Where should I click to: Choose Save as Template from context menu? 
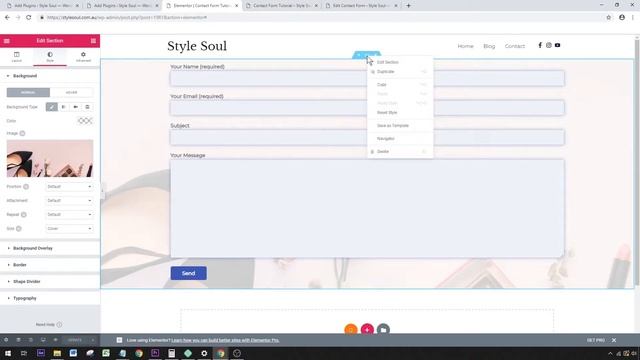[x=400, y=126]
